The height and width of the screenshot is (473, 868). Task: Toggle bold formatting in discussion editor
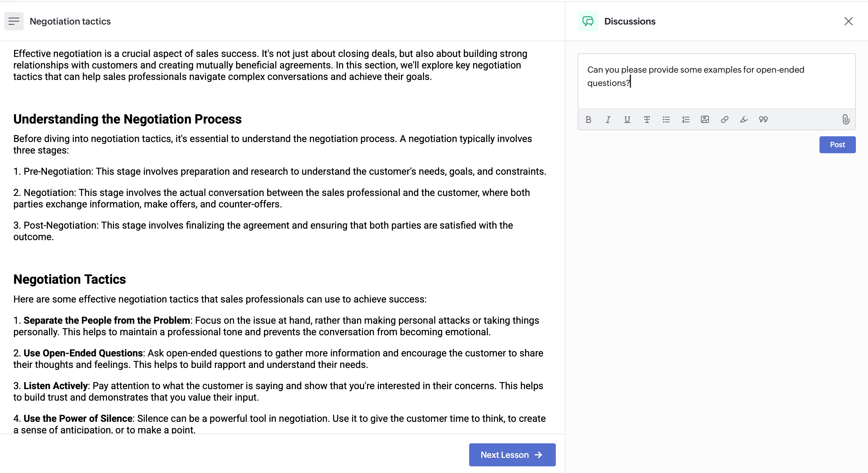[x=588, y=120]
